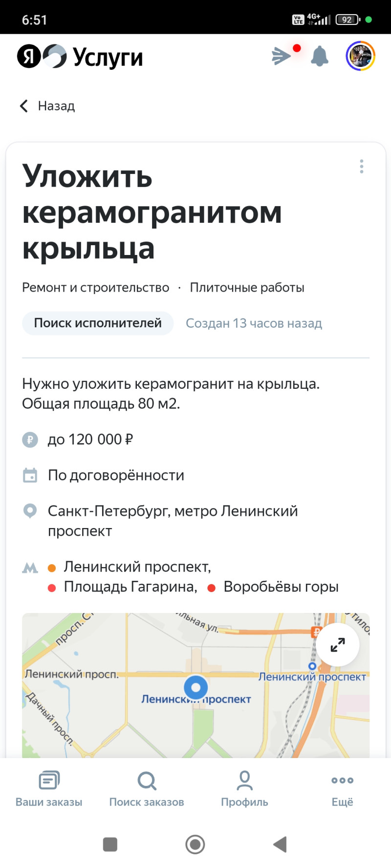Tap the Ленинский проспект metro station label
The height and width of the screenshot is (868, 391).
click(137, 567)
